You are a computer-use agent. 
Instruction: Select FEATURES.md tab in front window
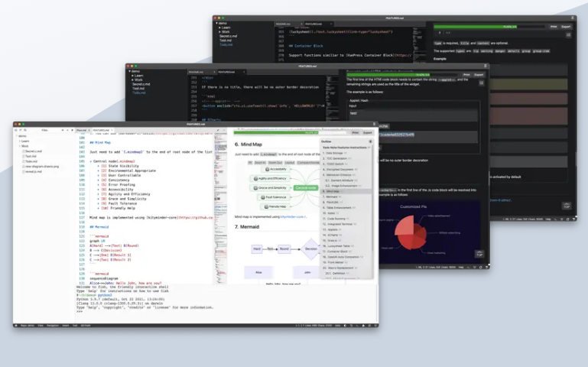pyautogui.click(x=101, y=130)
